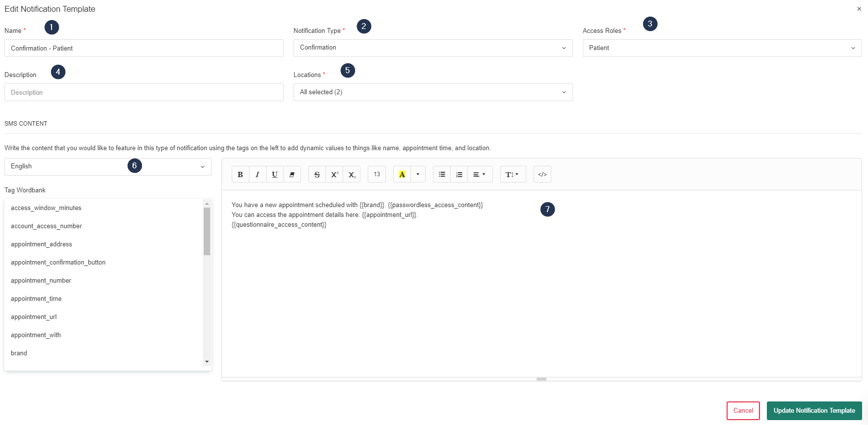Open paragraph alignment dropdown
The width and height of the screenshot is (868, 425).
(480, 174)
